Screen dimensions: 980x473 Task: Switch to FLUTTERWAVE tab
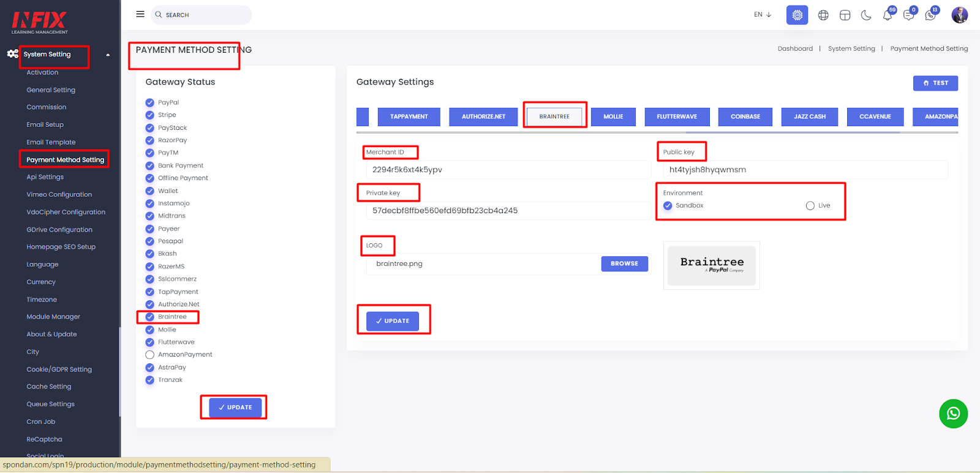coord(677,116)
